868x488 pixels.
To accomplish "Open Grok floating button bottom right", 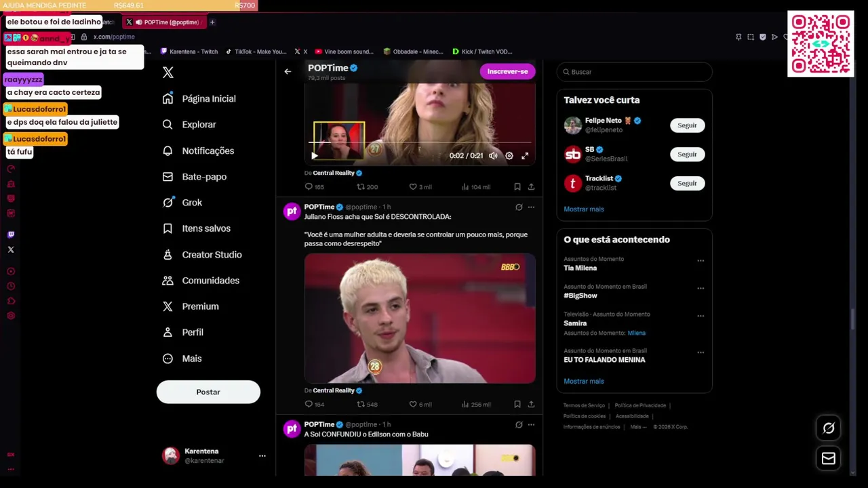I will 829,428.
